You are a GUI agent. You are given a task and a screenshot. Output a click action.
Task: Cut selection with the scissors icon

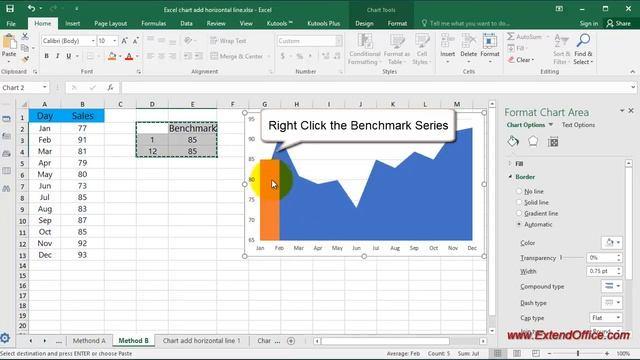click(25, 37)
